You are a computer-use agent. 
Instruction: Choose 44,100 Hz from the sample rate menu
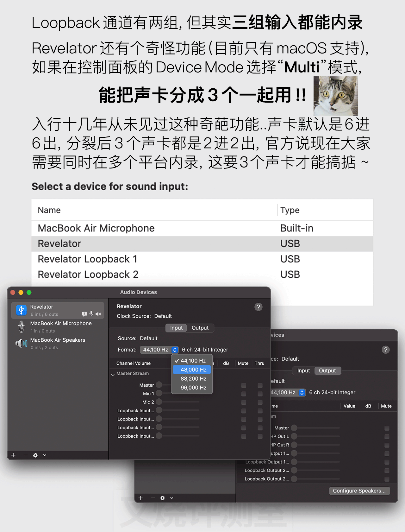(x=192, y=361)
